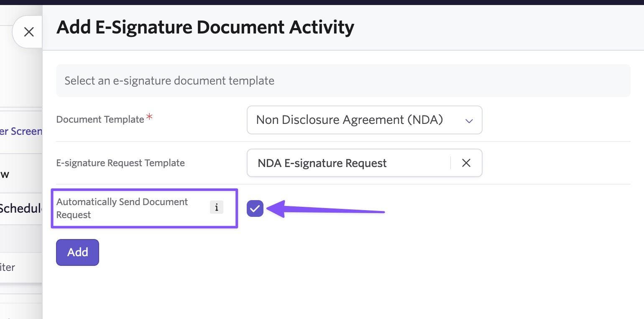Click the red required asterisk by Document Template
The width and height of the screenshot is (644, 319).
point(149,118)
